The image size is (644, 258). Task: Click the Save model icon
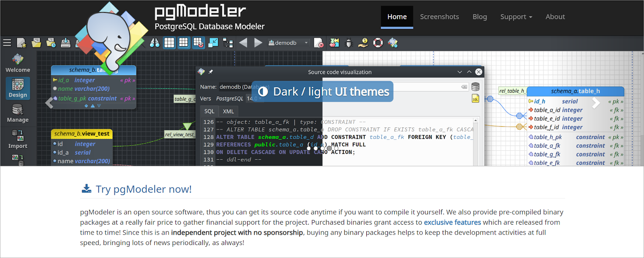click(x=65, y=43)
